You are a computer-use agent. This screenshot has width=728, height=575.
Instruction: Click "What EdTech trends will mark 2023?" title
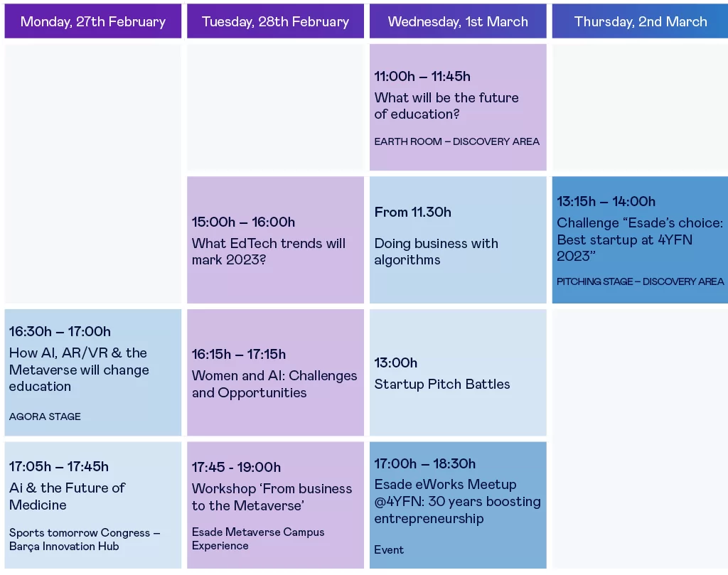[x=269, y=252]
